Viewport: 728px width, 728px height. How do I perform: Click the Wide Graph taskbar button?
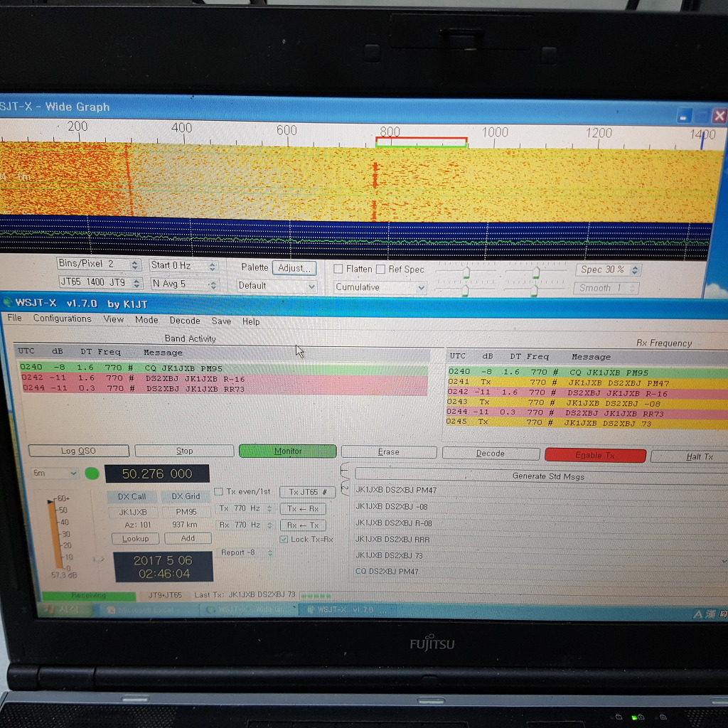click(x=248, y=609)
